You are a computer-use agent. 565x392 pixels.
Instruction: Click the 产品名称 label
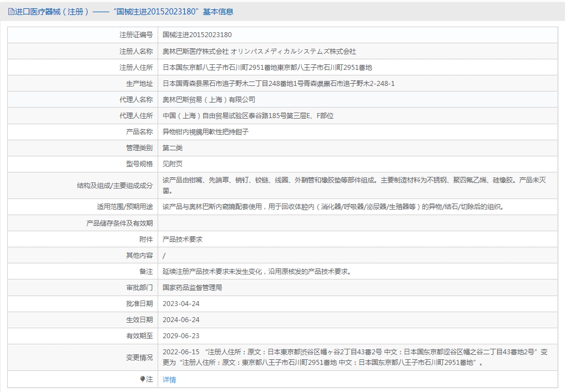[139, 132]
